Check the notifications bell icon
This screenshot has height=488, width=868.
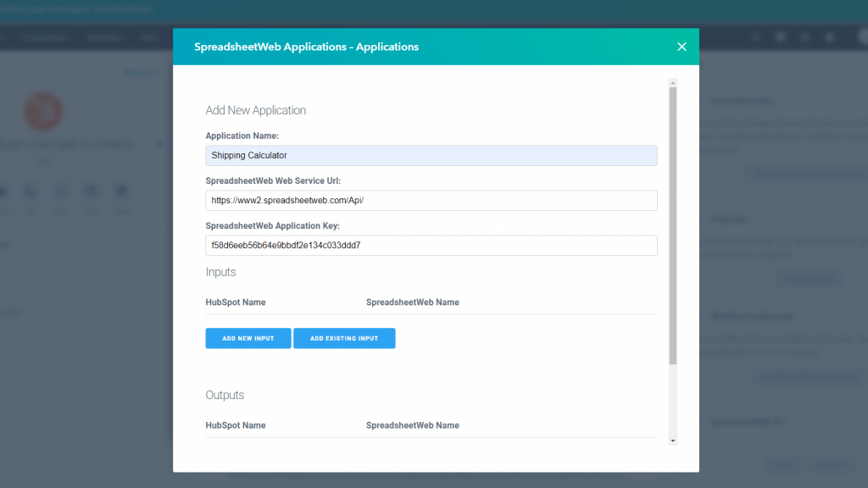pyautogui.click(x=829, y=37)
